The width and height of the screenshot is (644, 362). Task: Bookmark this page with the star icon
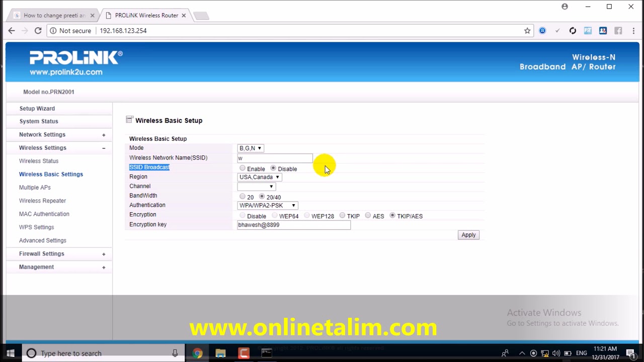point(527,31)
